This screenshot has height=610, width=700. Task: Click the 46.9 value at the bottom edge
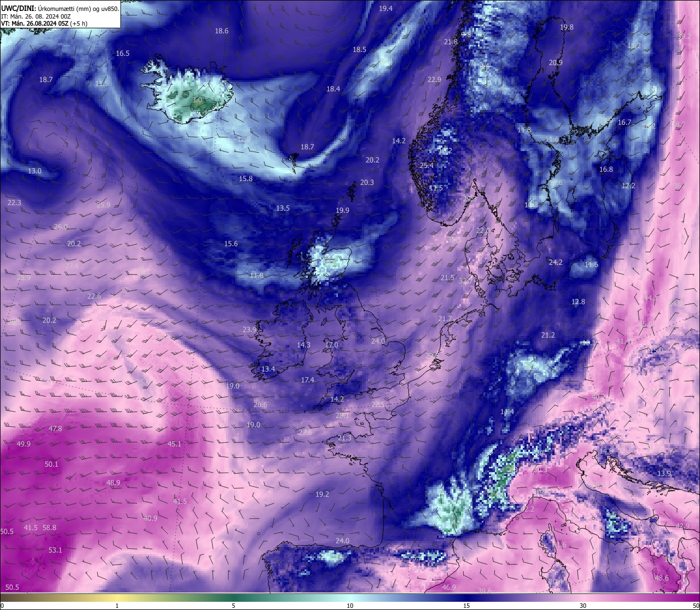(x=450, y=588)
